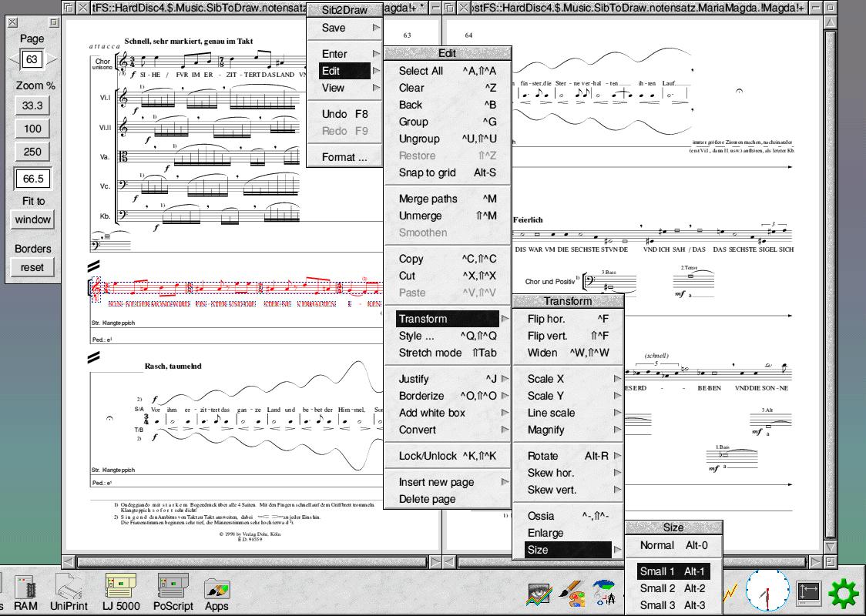Open the View submenu
866x616 pixels.
[x=344, y=88]
